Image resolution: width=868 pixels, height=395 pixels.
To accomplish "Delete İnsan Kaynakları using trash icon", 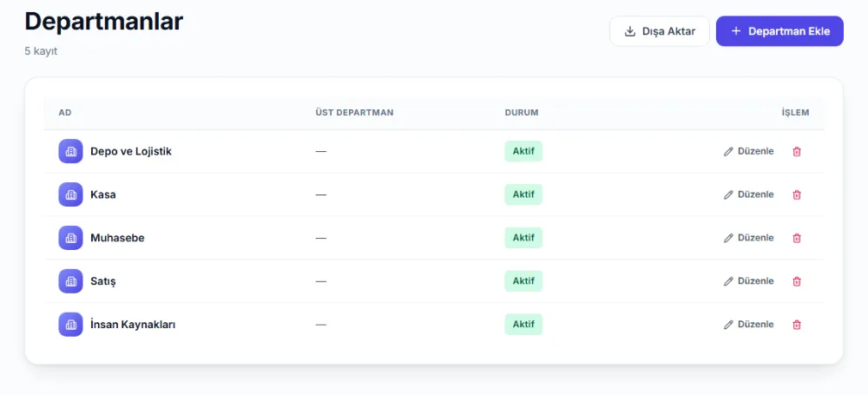I will tap(797, 324).
